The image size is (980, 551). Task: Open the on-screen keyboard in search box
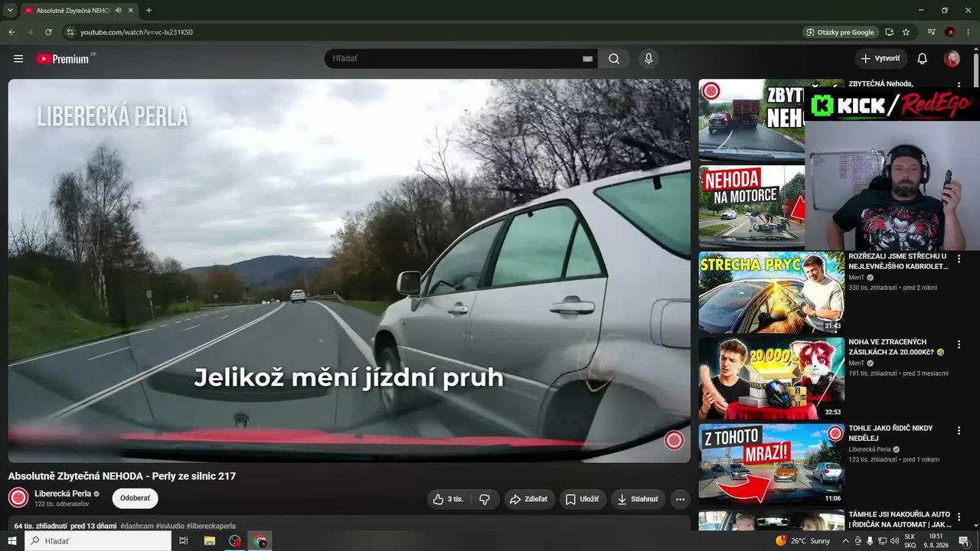tap(588, 59)
